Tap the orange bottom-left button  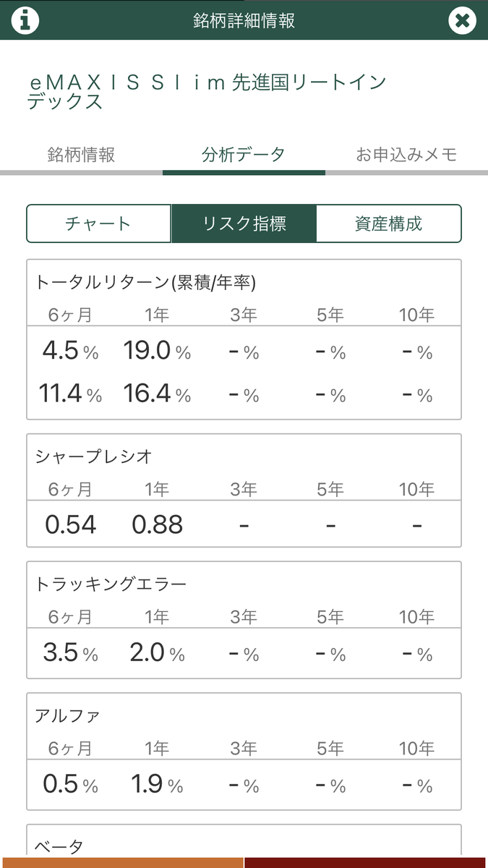pos(121,862)
